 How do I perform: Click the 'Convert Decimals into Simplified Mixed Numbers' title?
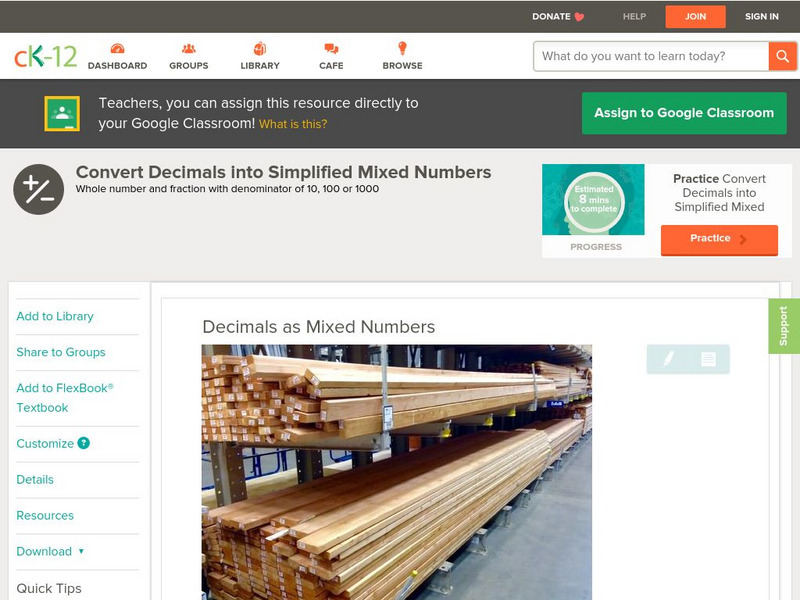(x=284, y=172)
